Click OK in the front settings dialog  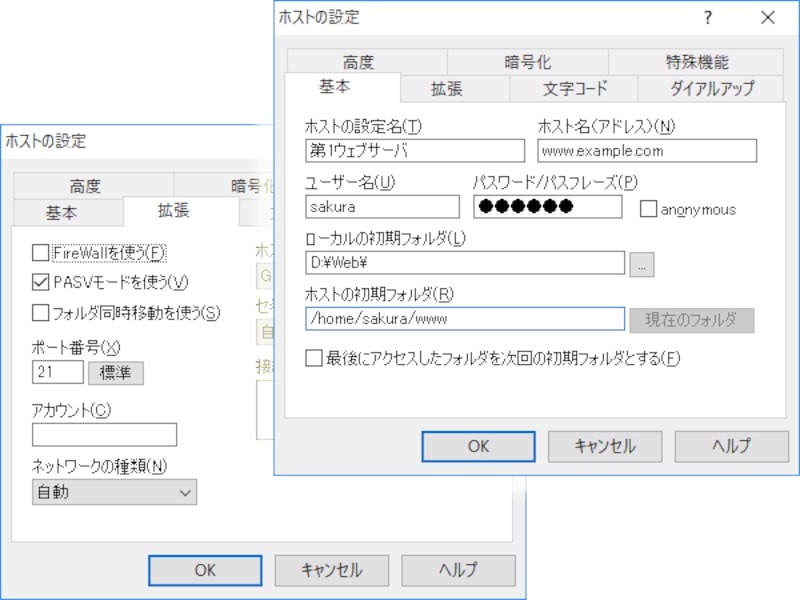pos(478,446)
